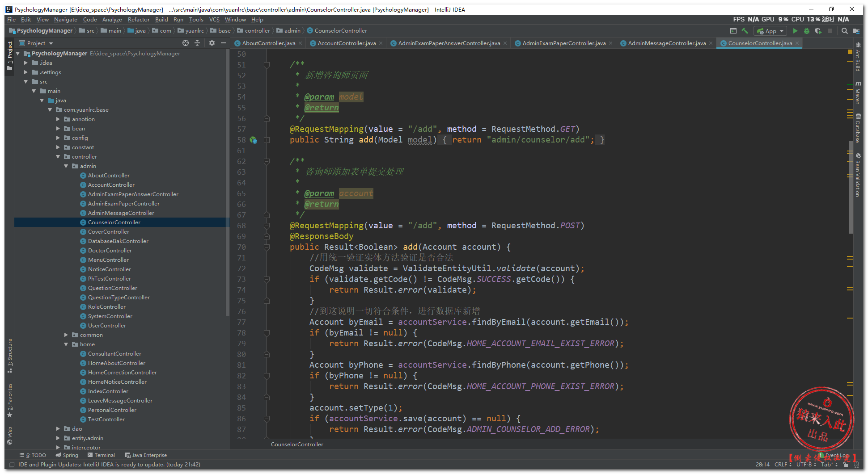868x474 pixels.
Task: Open Search Everywhere magnifier icon
Action: [844, 31]
